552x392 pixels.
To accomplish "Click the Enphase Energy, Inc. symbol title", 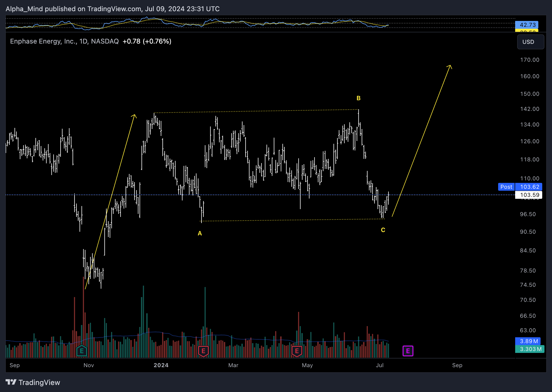I will [43, 41].
